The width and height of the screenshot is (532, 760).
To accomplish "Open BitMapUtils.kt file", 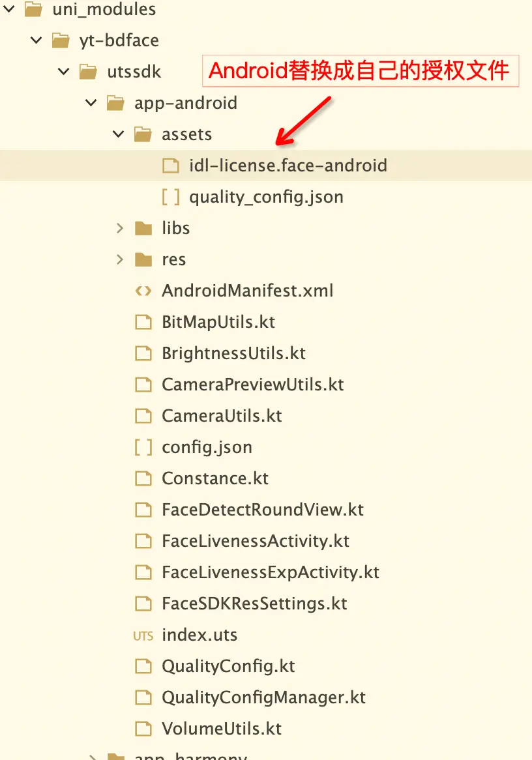I will click(218, 322).
